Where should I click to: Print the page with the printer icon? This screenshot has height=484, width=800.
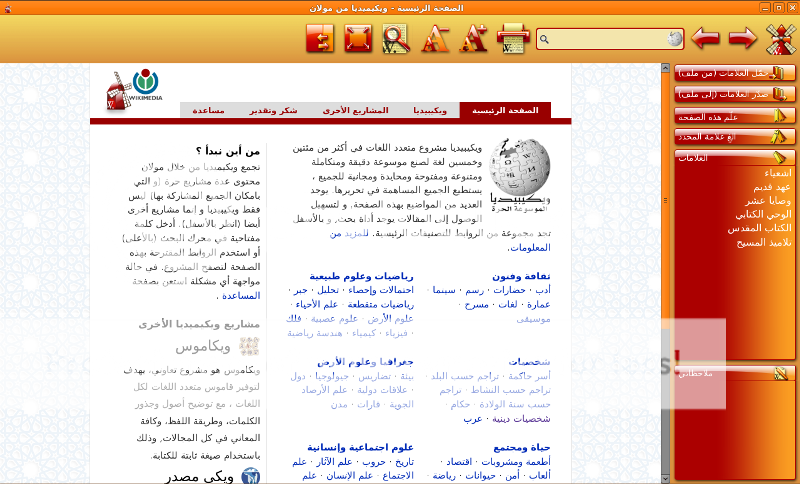tap(513, 39)
